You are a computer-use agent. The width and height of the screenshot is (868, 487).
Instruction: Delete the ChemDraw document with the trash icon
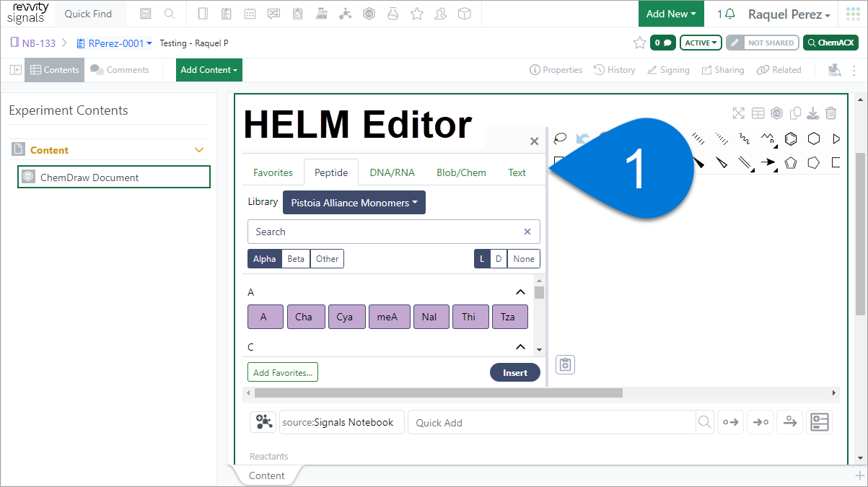tap(831, 113)
